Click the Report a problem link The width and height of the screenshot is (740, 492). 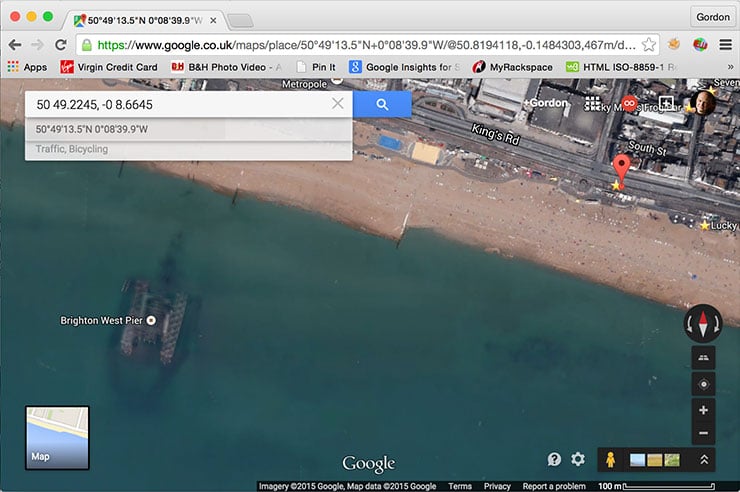(555, 486)
